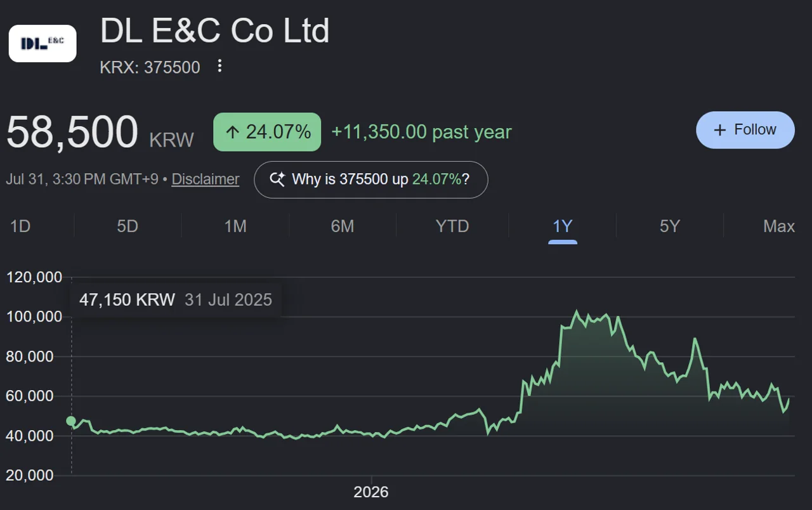This screenshot has height=510, width=812.
Task: Open the three-dot more options menu
Action: [x=219, y=66]
